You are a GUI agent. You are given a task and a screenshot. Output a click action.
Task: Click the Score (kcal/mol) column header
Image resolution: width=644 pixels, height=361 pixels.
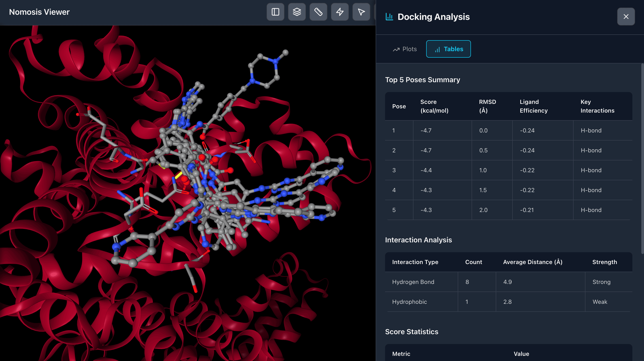434,106
